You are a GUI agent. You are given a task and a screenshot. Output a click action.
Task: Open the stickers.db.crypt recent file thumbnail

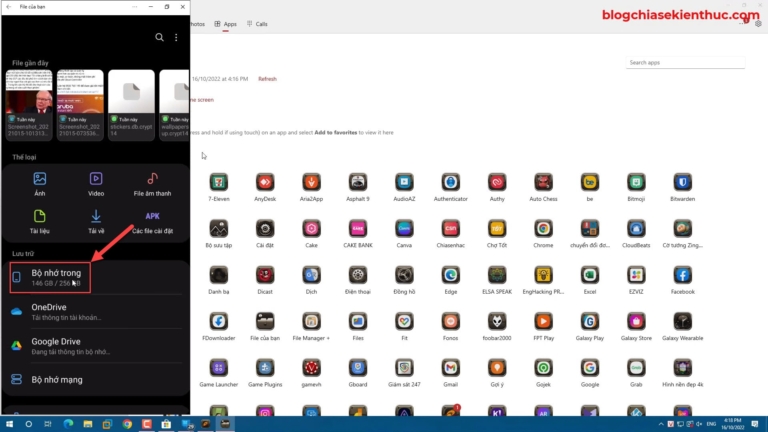[130, 106]
